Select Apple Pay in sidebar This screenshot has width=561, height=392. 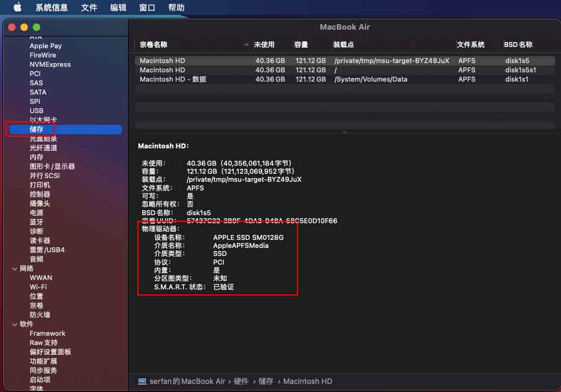pos(46,46)
